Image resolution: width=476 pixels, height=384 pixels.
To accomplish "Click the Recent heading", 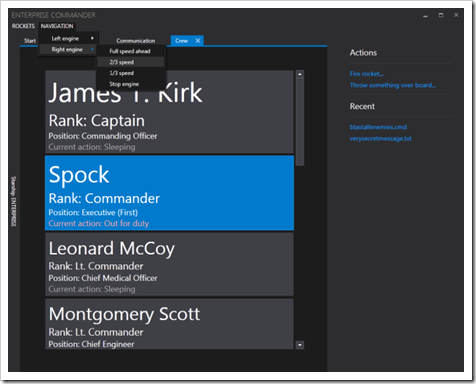I will [x=362, y=106].
